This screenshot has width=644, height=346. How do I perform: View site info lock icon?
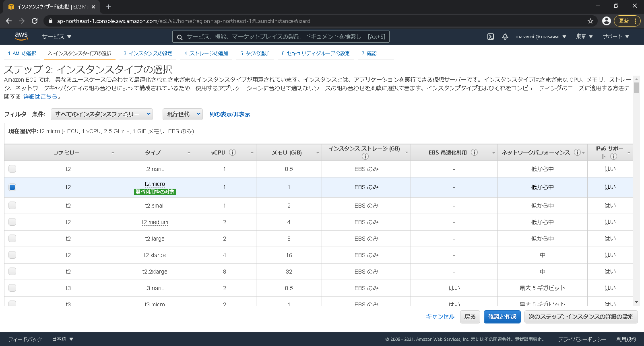50,21
